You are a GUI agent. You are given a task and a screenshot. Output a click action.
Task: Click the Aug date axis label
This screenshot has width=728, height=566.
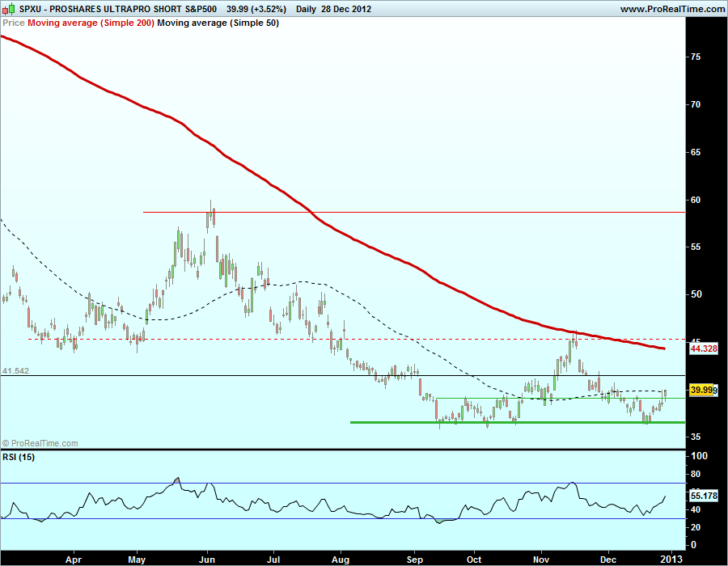point(341,560)
